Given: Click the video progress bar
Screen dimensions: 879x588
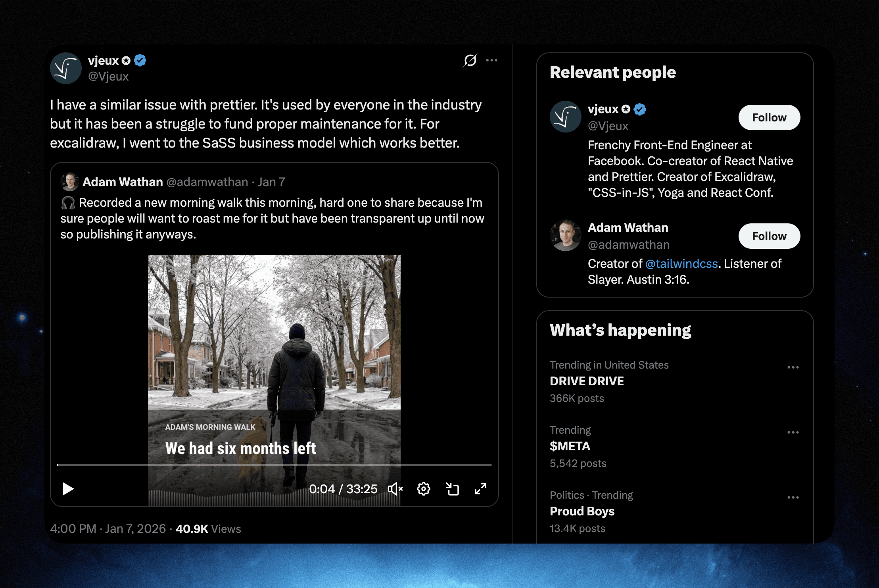Looking at the screenshot, I should (x=274, y=465).
